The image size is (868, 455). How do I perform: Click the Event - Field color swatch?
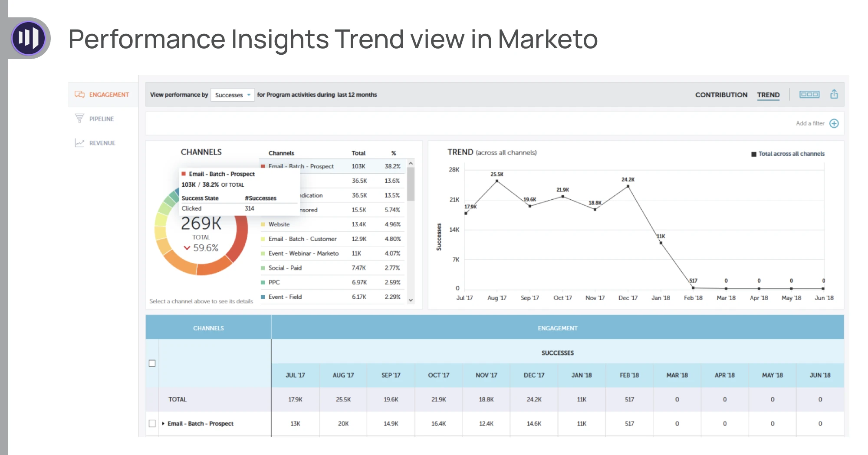click(x=263, y=297)
